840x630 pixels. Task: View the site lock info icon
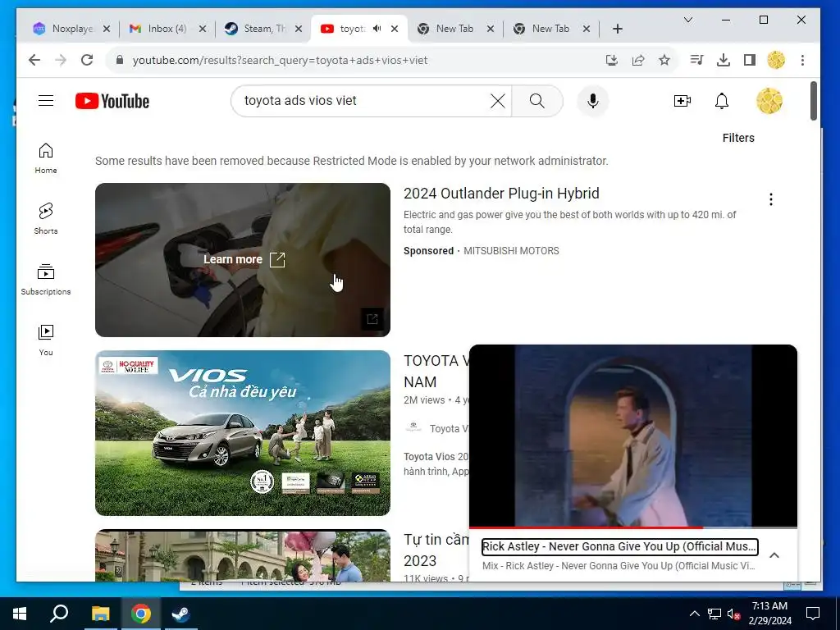pyautogui.click(x=120, y=60)
